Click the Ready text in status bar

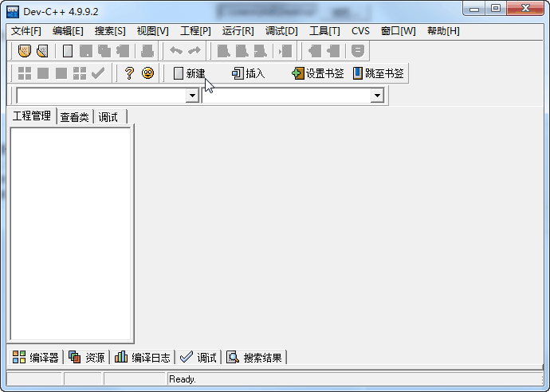[183, 379]
